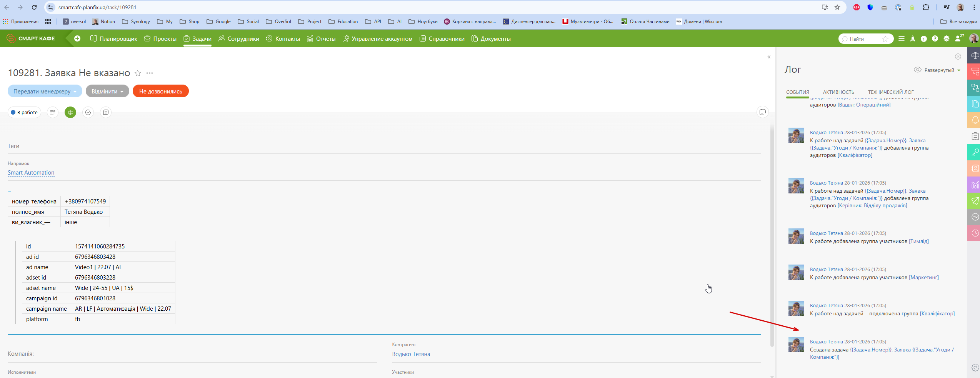The height and width of the screenshot is (378, 980).
Task: Open AdBlock Plus extension icon
Action: pyautogui.click(x=857, y=7)
